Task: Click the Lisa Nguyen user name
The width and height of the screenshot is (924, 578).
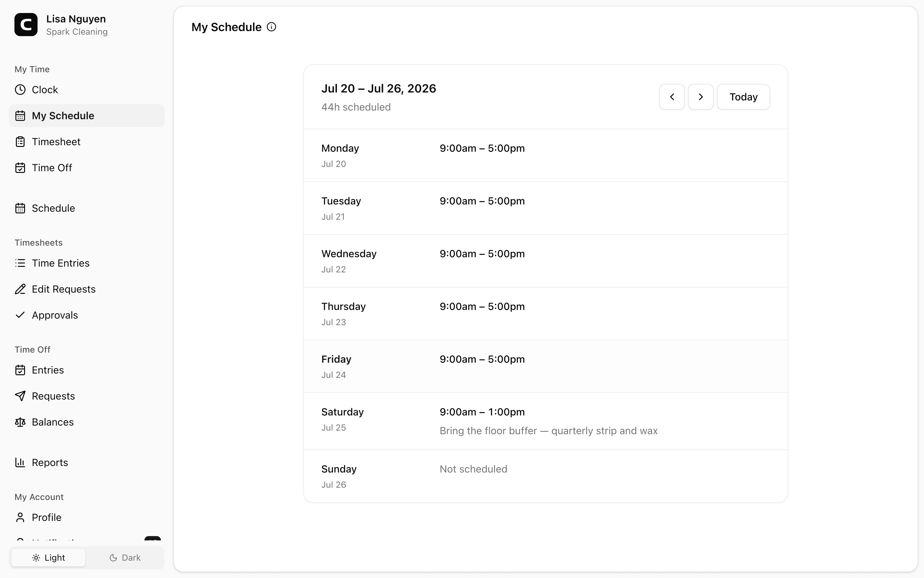Action: [x=76, y=19]
